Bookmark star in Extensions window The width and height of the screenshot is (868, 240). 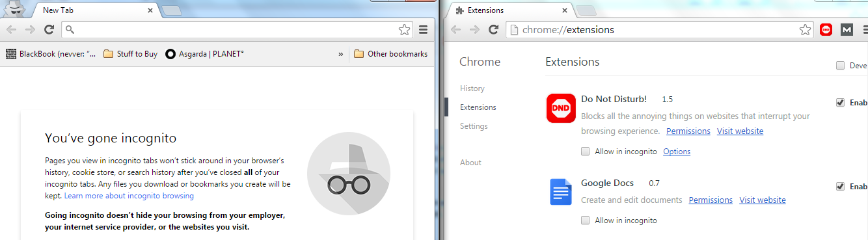click(806, 30)
